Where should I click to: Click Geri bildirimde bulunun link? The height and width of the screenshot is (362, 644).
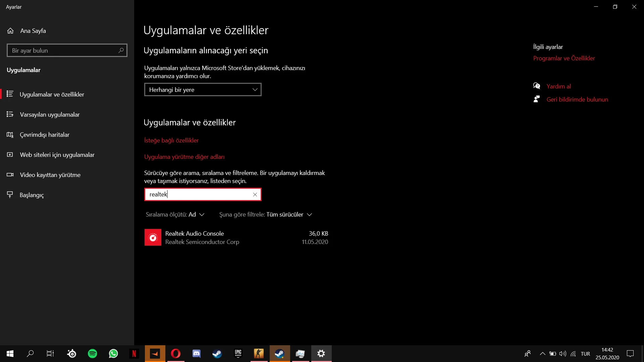pos(577,100)
